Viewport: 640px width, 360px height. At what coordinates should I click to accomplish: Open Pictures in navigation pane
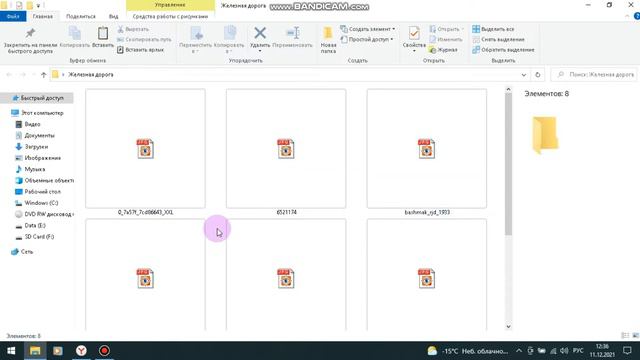(38, 158)
